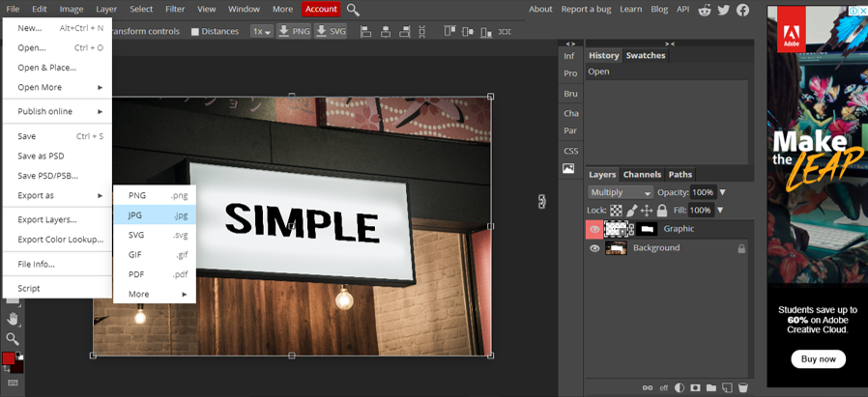
Task: Select Save as PSD menu item
Action: pyautogui.click(x=58, y=156)
